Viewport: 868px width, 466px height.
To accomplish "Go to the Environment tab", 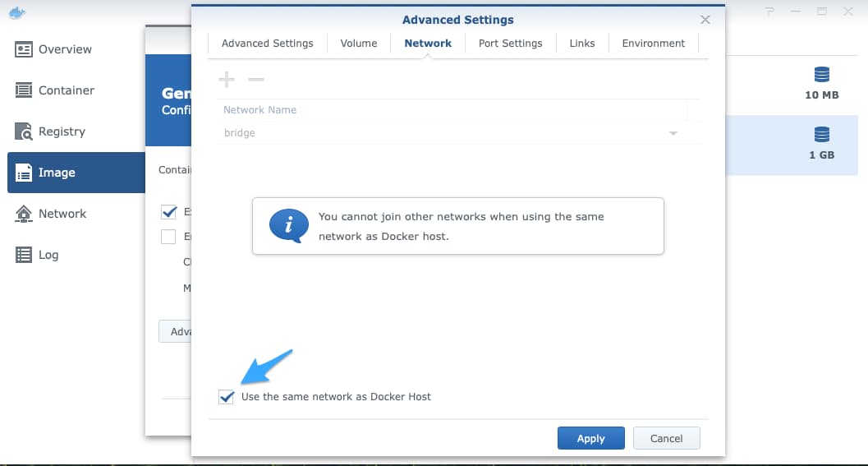I will pyautogui.click(x=653, y=44).
